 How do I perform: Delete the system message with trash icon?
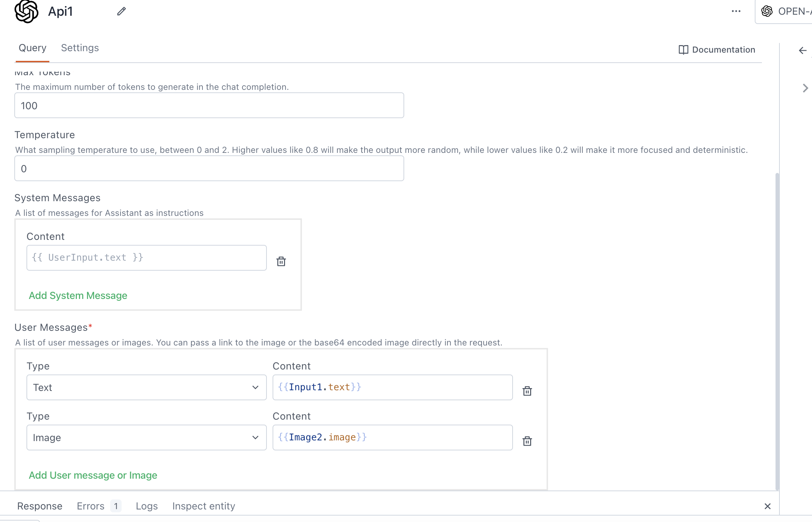[281, 261]
